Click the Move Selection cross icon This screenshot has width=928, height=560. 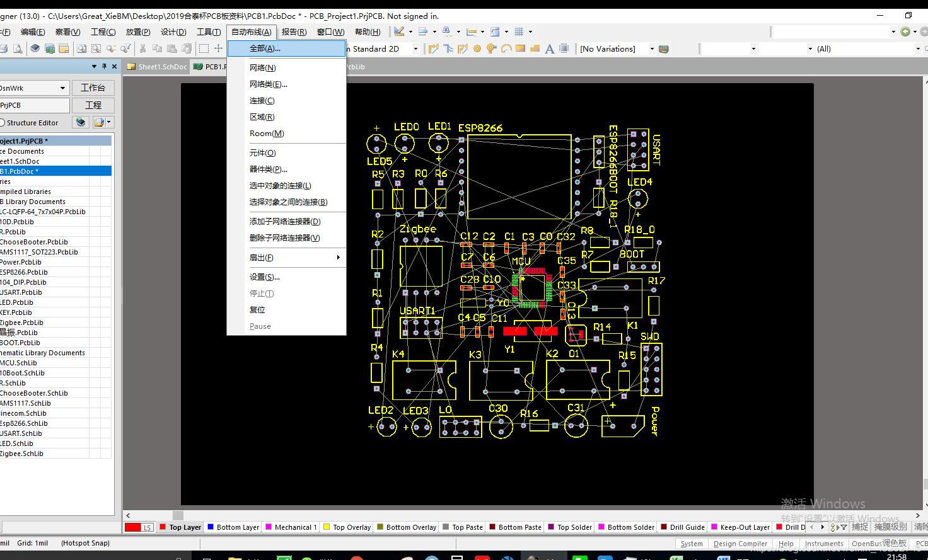point(219,49)
